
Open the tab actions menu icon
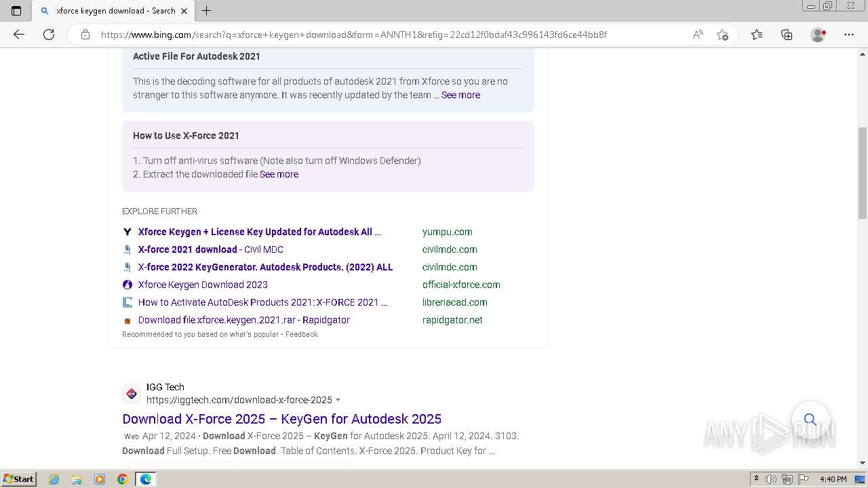16,11
